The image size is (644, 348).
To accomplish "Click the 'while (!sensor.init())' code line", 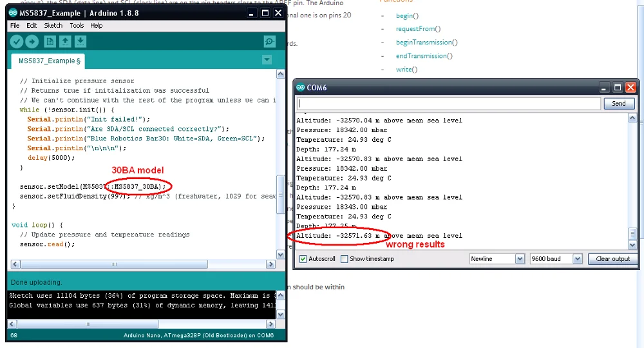I will (x=67, y=110).
